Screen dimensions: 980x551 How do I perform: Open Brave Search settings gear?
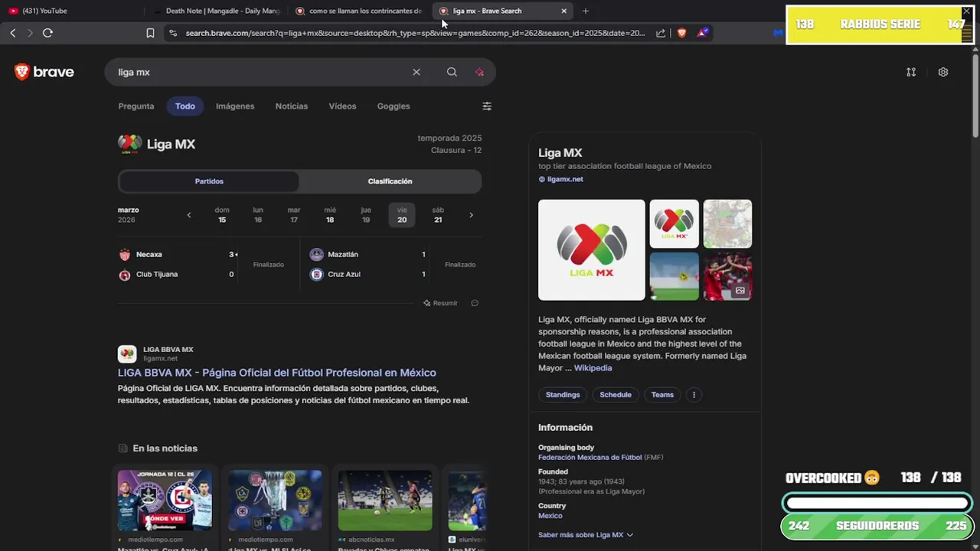(x=943, y=72)
